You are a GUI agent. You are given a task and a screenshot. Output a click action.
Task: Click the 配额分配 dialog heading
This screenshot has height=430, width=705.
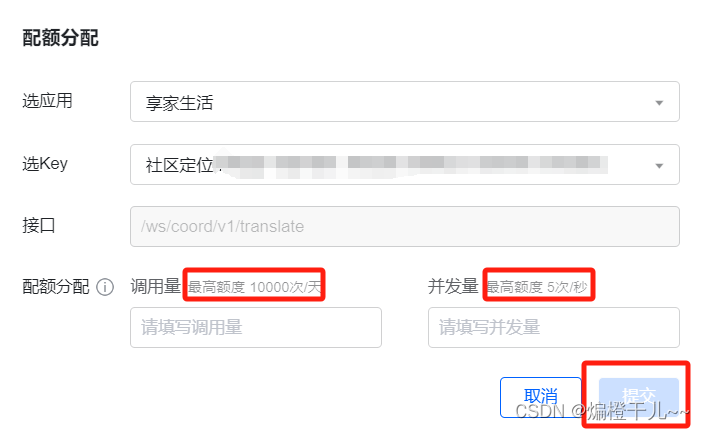point(60,37)
